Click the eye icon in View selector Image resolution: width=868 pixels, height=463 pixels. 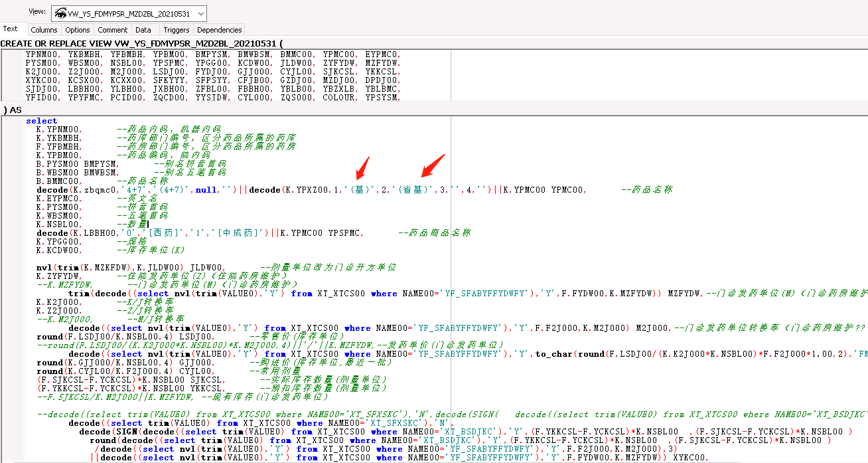pos(60,13)
